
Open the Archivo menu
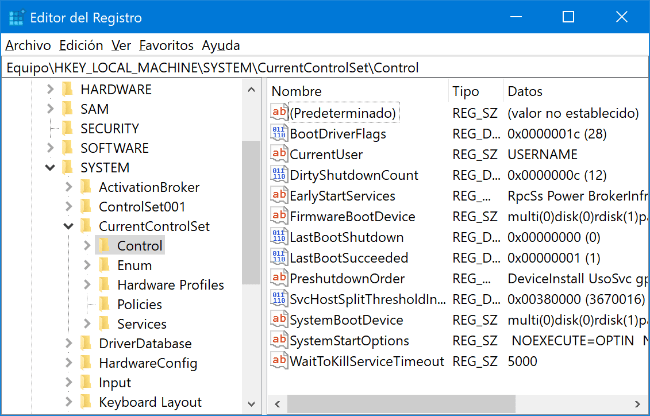point(28,45)
